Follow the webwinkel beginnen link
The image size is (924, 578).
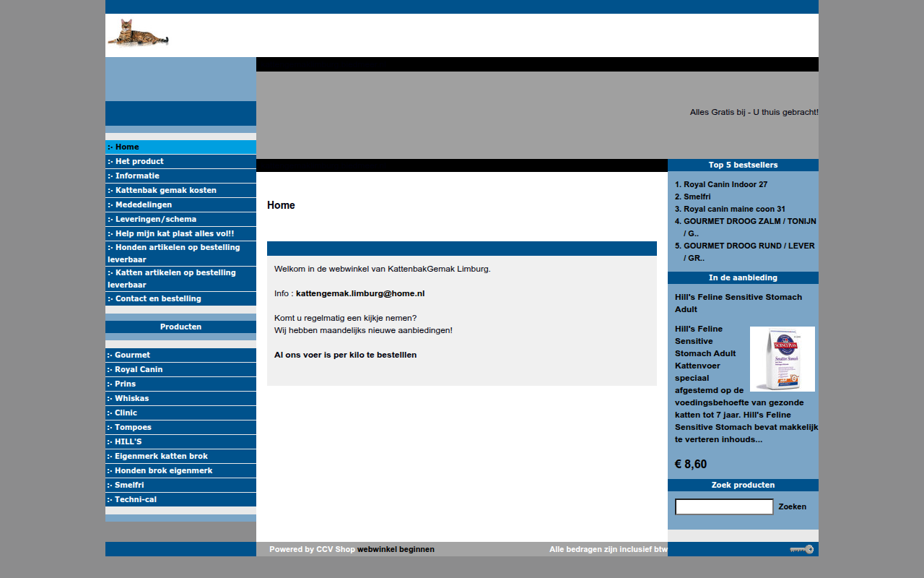pos(396,550)
